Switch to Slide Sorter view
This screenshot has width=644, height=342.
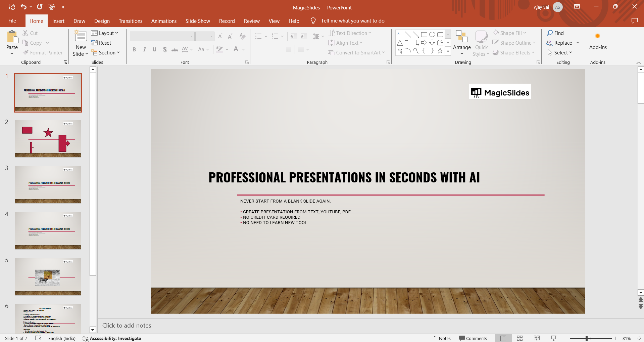tap(520, 338)
